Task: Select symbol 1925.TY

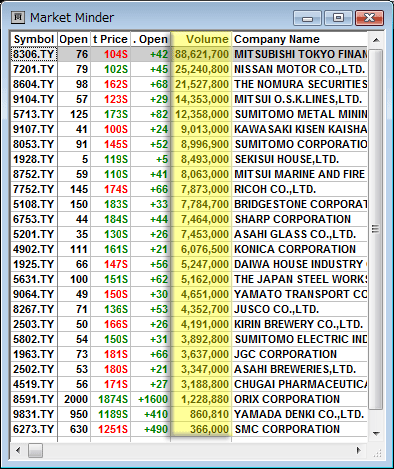Action: [33, 264]
